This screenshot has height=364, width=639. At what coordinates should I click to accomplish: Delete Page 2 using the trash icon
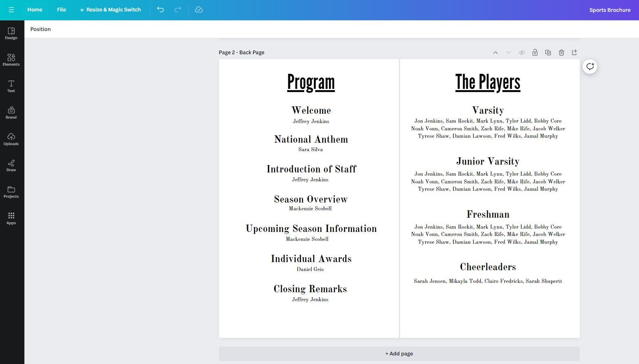pos(562,52)
